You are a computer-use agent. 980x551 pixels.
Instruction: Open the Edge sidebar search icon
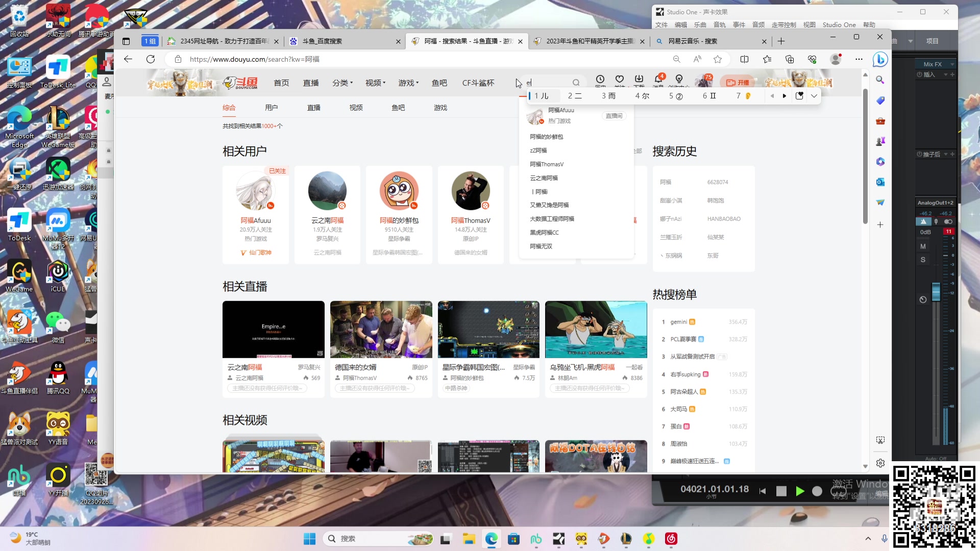(x=880, y=80)
